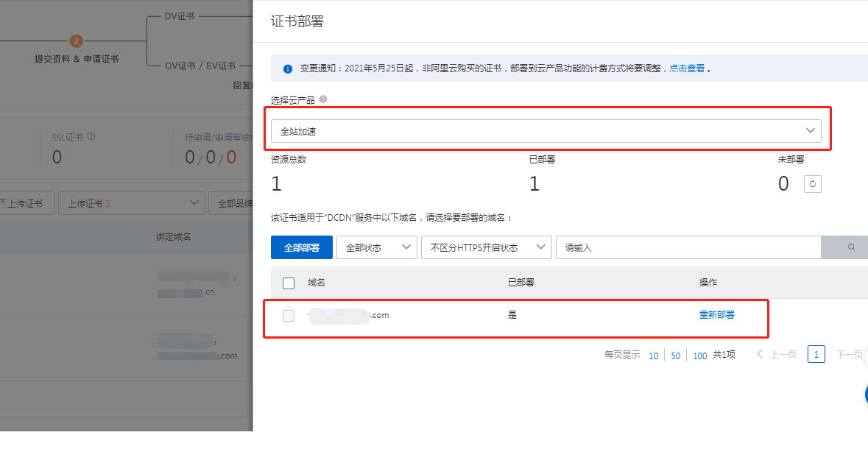Click the 全部部署 blue button
Viewport: 868px width, 463px height.
click(x=302, y=247)
